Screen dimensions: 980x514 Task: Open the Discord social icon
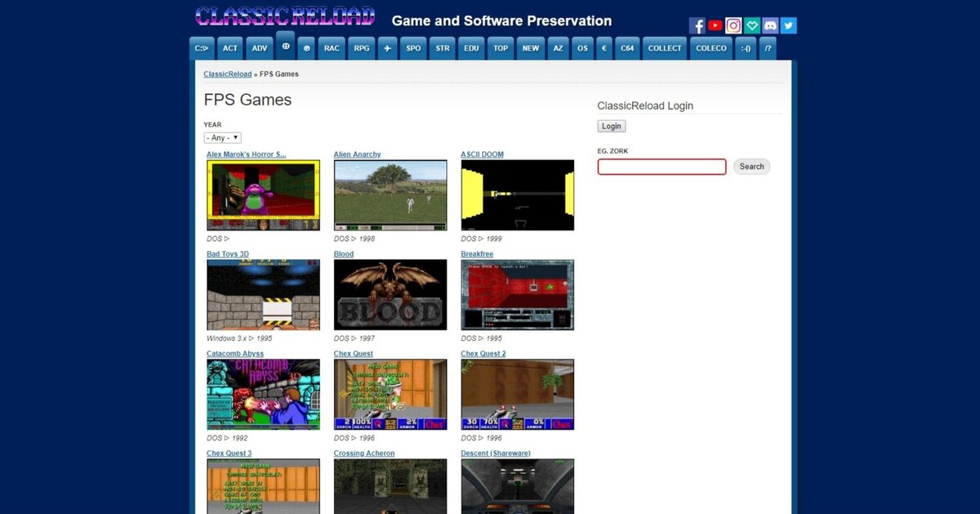(770, 25)
